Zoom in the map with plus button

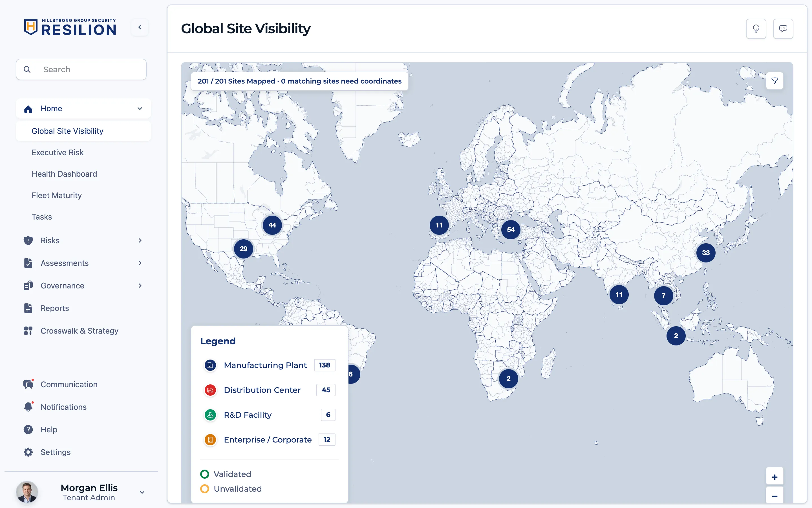tap(775, 477)
